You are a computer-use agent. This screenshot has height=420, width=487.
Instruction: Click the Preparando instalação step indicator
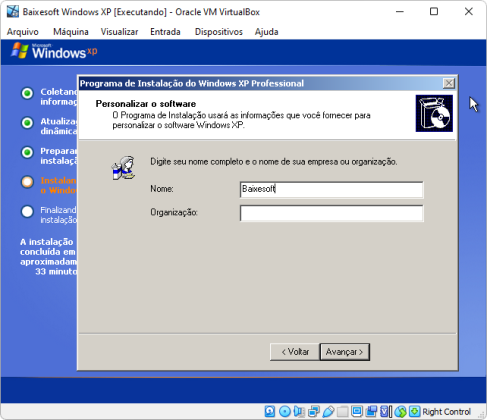pyautogui.click(x=27, y=152)
